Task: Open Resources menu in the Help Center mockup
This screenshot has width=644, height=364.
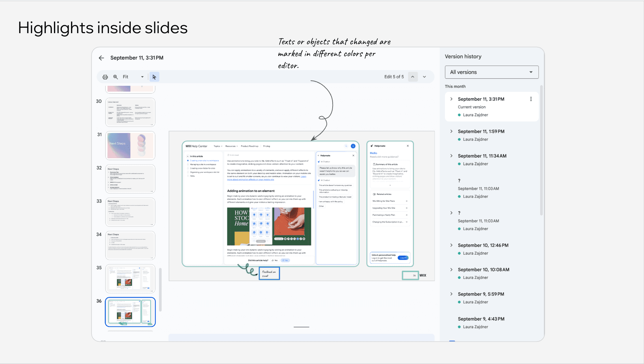Action: tap(232, 146)
